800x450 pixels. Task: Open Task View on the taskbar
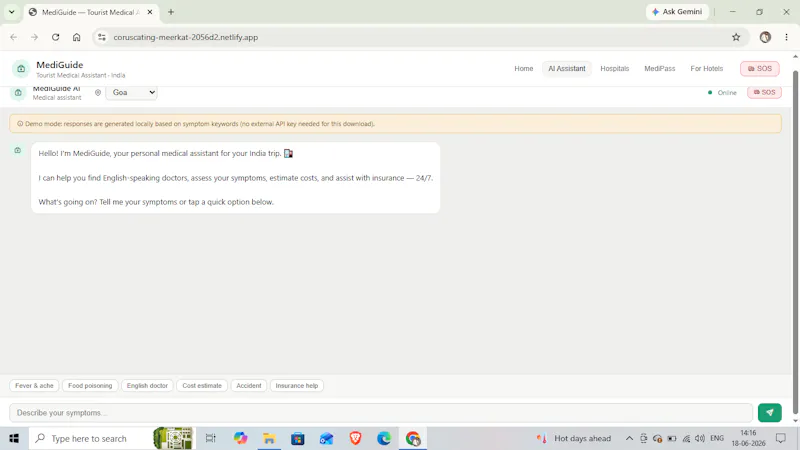click(x=210, y=438)
